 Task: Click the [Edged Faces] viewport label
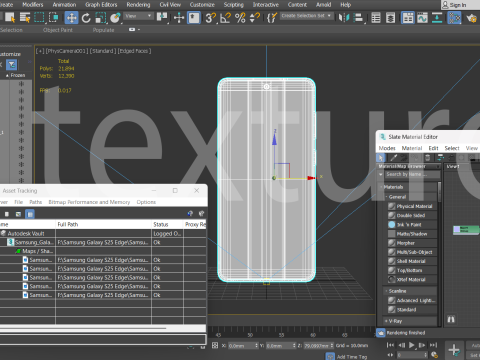click(135, 51)
